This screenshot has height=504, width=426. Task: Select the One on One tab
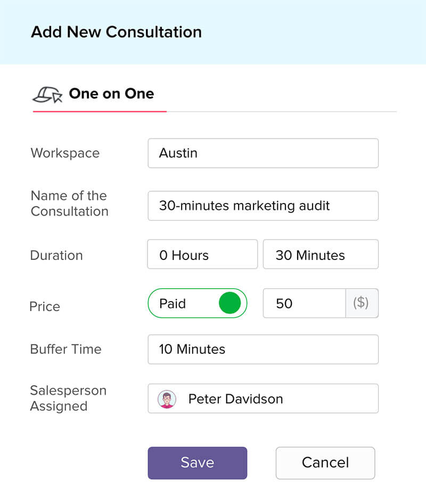111,94
